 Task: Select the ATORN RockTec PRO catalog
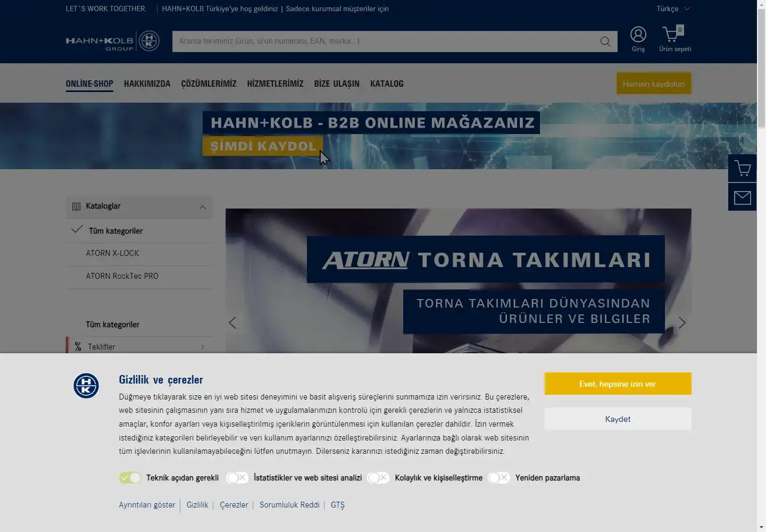[x=139, y=276]
